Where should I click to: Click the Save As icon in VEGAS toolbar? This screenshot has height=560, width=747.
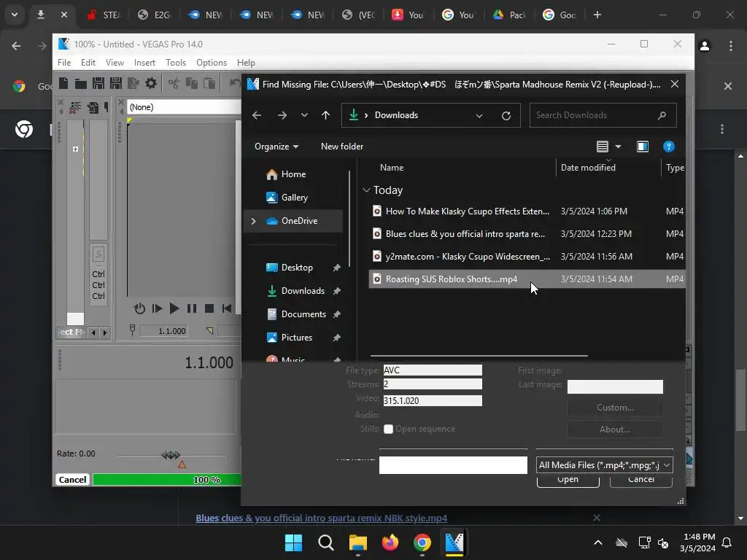click(x=116, y=83)
